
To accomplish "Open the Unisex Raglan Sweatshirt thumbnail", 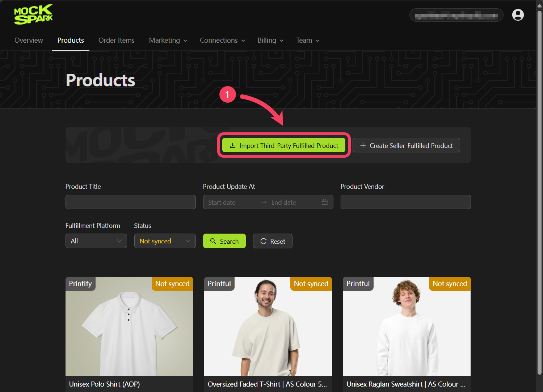I will pos(407,326).
